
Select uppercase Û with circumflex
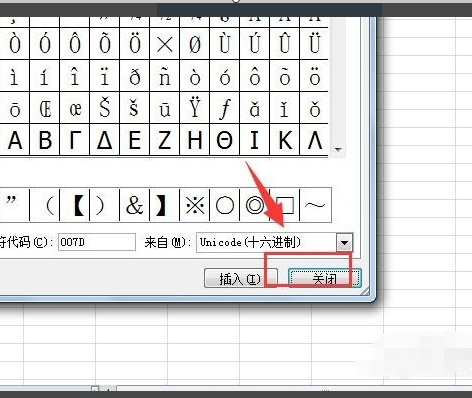285,44
